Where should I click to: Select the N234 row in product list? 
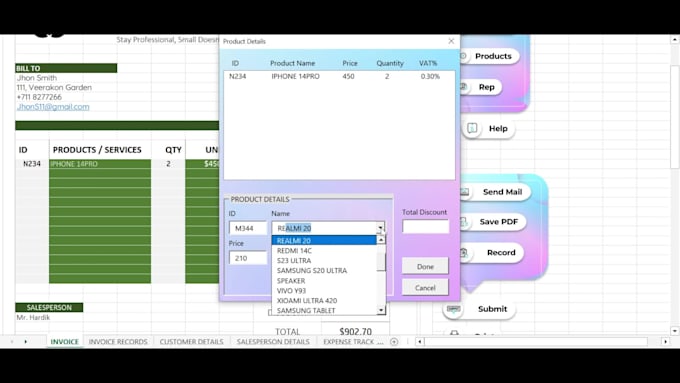pos(339,76)
